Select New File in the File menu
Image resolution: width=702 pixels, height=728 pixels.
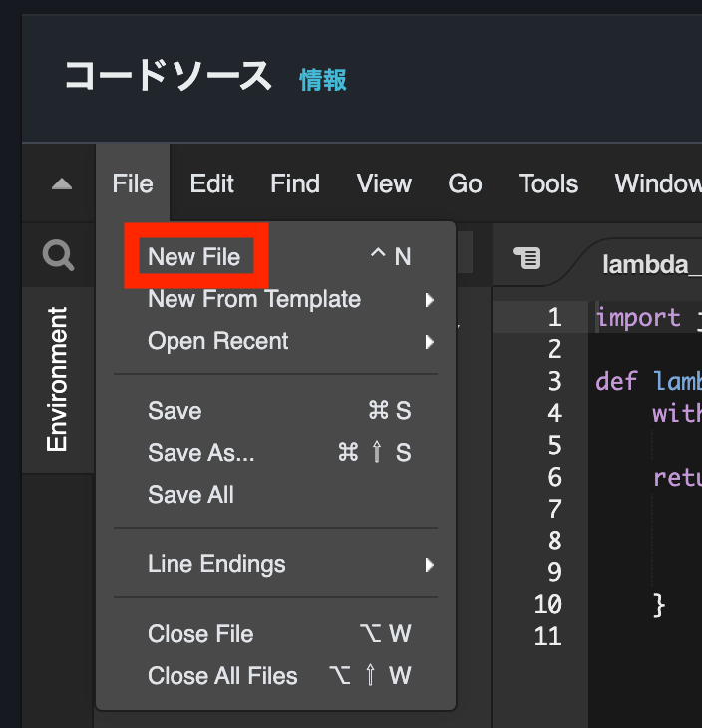click(194, 257)
